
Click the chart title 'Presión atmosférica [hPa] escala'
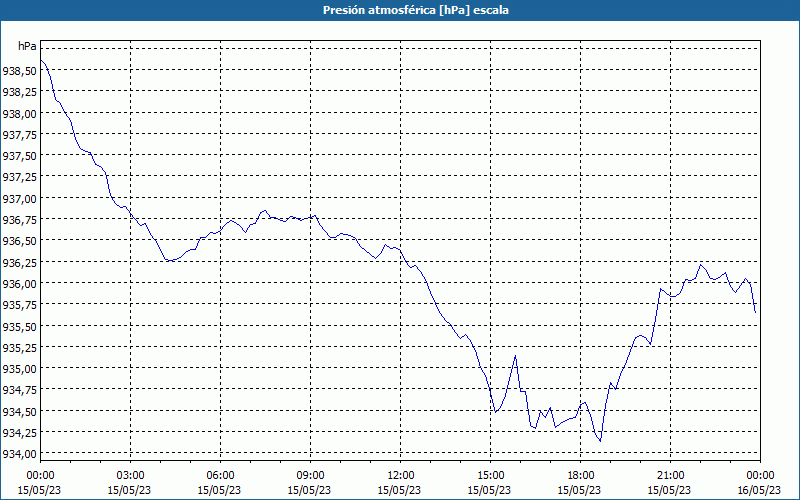point(416,10)
